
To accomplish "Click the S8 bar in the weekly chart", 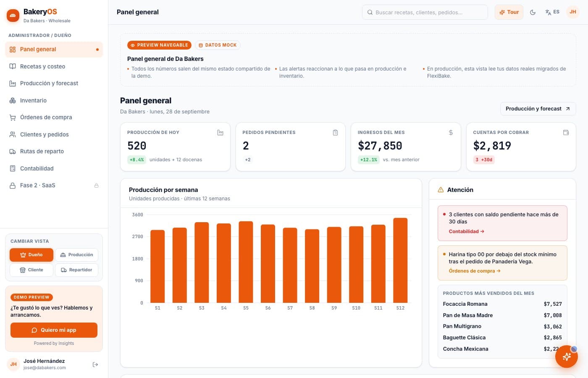I will pos(312,266).
